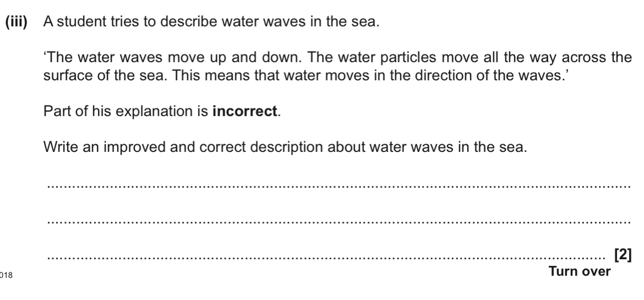Click the second dotted answer line
The image size is (644, 300).
(x=339, y=222)
